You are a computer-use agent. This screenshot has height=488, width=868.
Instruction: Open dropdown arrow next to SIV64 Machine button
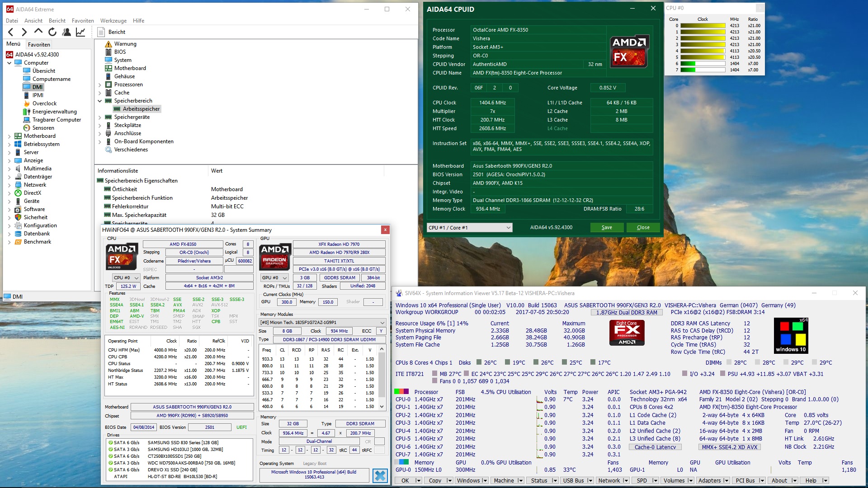(521, 481)
